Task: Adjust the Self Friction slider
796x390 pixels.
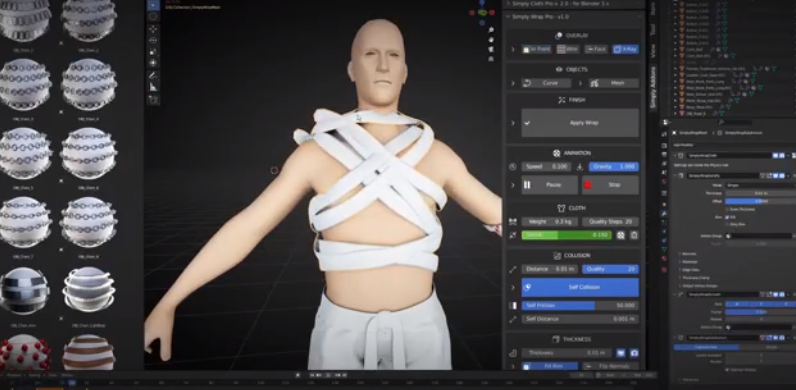Action: tap(580, 306)
